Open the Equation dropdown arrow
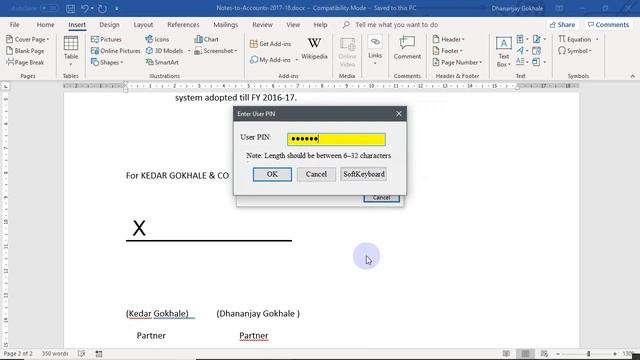640x360 pixels. pyautogui.click(x=597, y=39)
